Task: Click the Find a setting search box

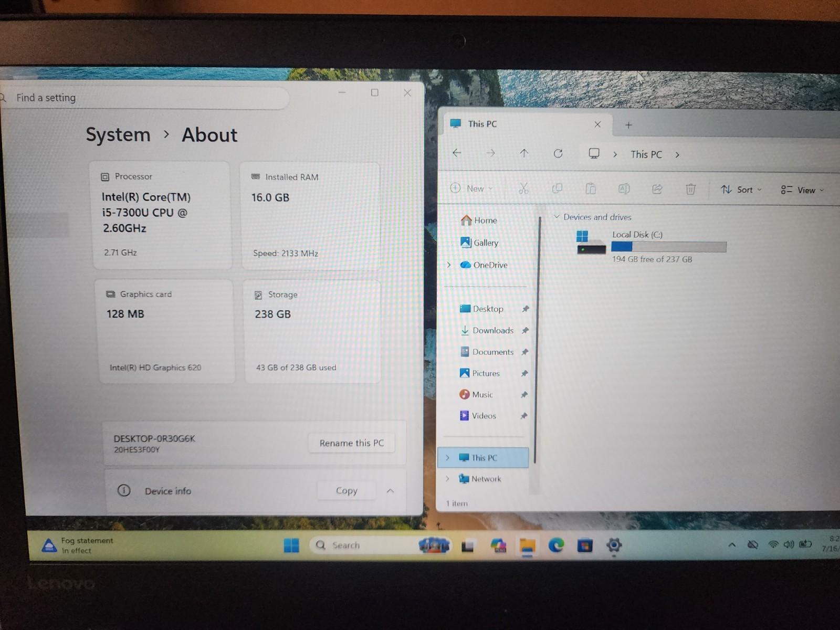Action: pyautogui.click(x=144, y=98)
